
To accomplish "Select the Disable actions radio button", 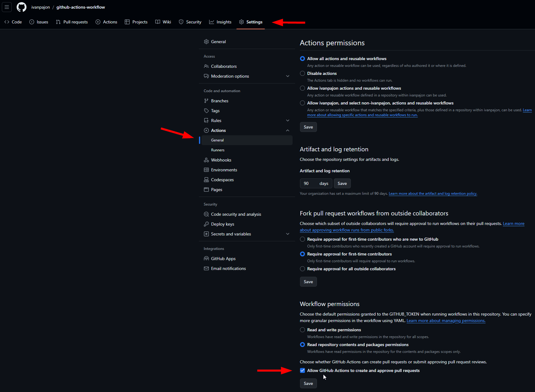I will [x=302, y=73].
